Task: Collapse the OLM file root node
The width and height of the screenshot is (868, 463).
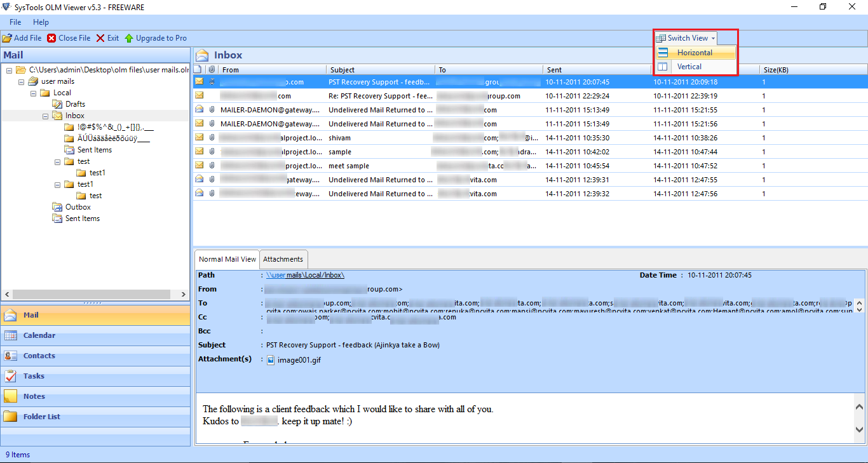Action: click(x=9, y=70)
